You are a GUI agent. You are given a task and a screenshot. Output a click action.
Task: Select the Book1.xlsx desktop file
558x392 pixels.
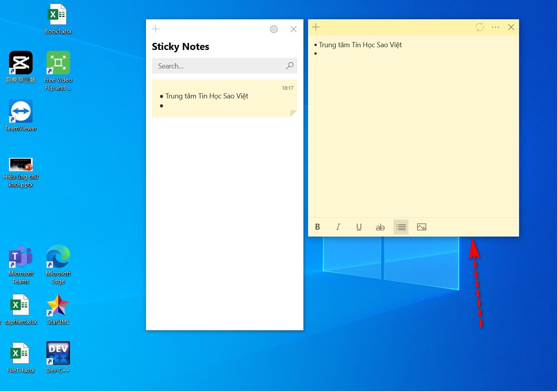58,19
